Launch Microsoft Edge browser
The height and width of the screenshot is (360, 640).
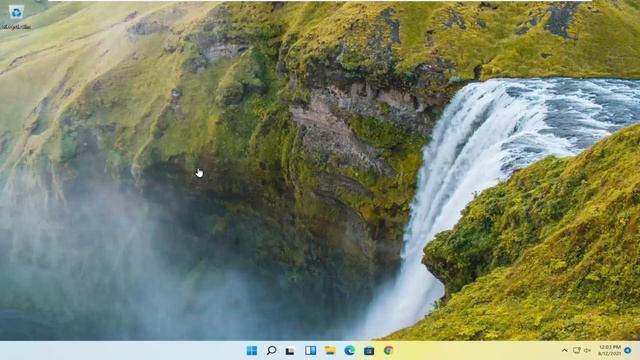tap(349, 351)
